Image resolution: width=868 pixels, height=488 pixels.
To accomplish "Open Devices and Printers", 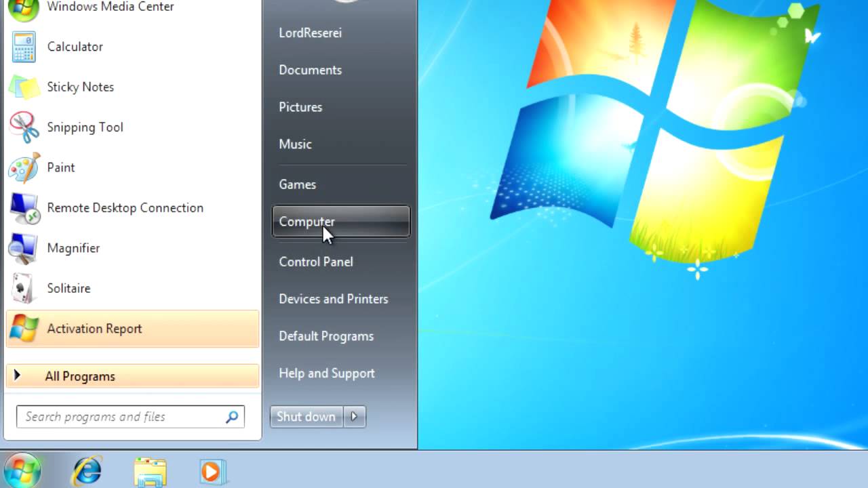I will pos(333,299).
